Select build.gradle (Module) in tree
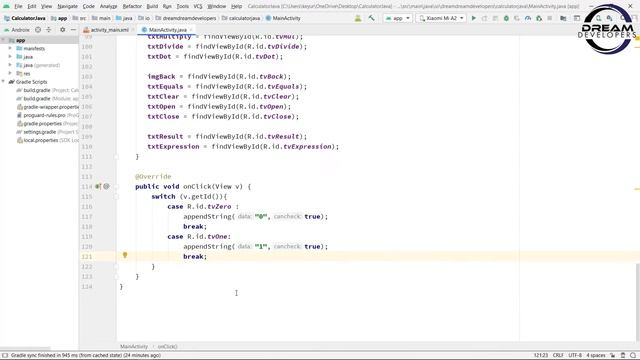This screenshot has height=360, width=640. point(47,99)
